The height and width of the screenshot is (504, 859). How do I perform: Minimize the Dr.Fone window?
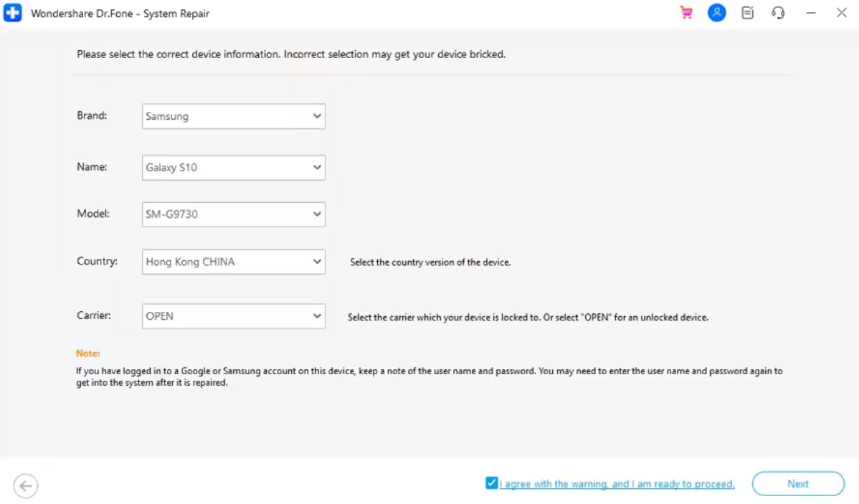(811, 13)
